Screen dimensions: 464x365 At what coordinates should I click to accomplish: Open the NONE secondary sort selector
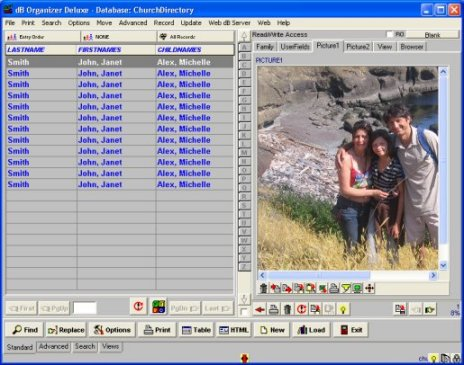(x=118, y=37)
